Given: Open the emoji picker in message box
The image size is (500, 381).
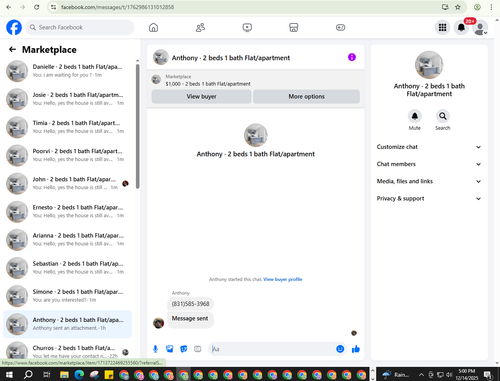Looking at the screenshot, I should pos(340,349).
